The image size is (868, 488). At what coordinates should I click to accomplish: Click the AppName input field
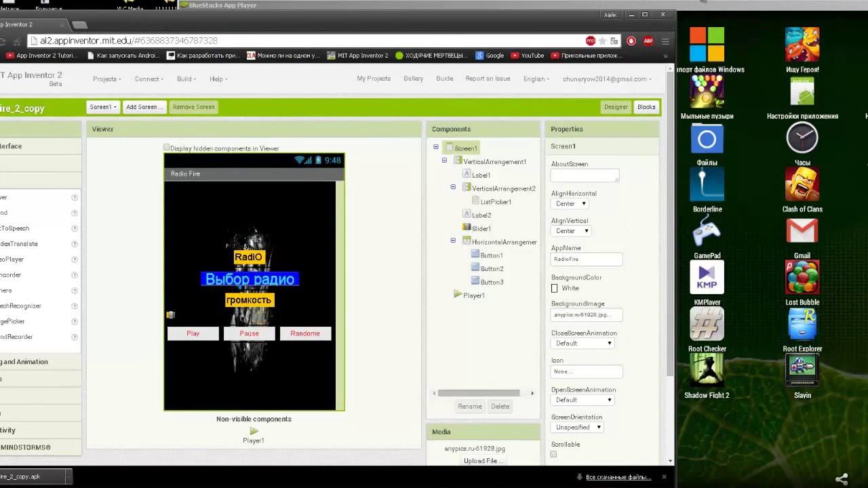pos(587,259)
